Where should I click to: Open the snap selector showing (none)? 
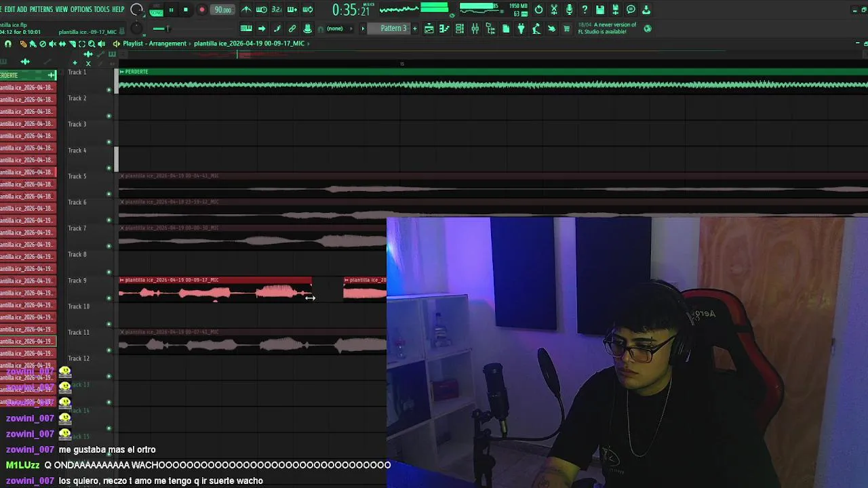(x=338, y=28)
